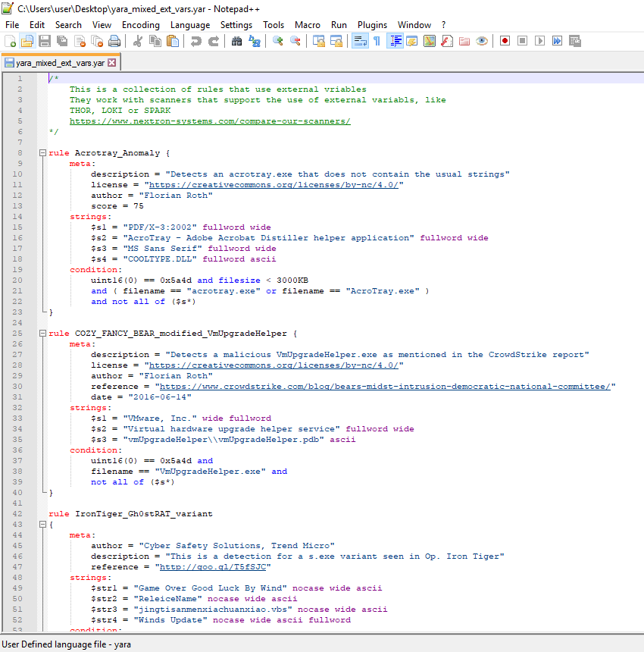The width and height of the screenshot is (644, 652).
Task: Open the Search menu
Action: click(68, 25)
